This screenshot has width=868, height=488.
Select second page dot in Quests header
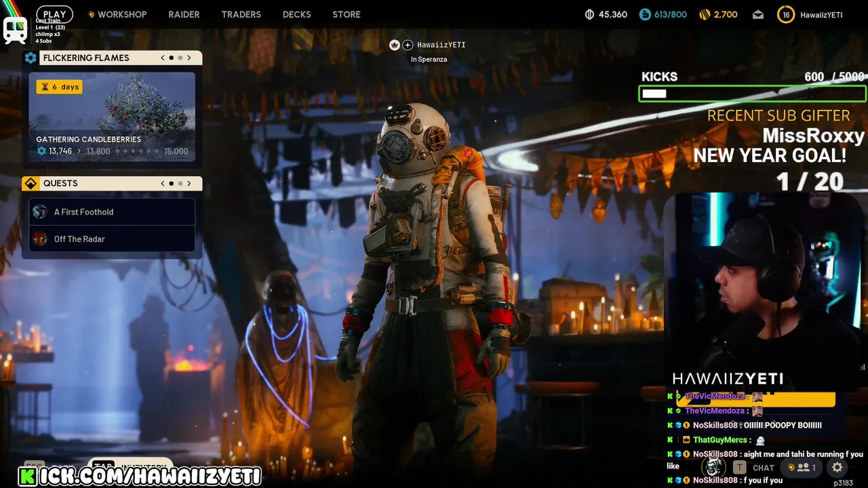tap(180, 183)
